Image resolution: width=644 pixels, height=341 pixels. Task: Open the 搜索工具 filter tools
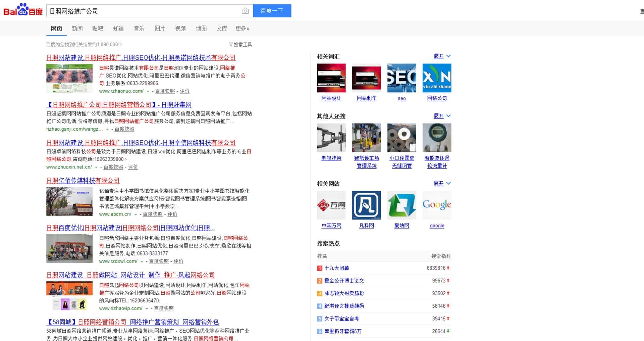click(240, 44)
